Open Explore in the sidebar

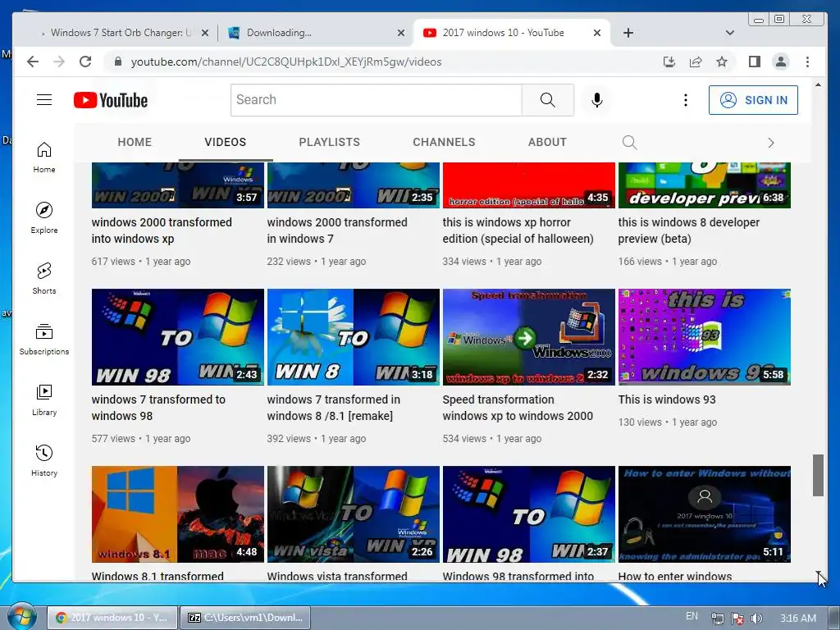(x=44, y=218)
